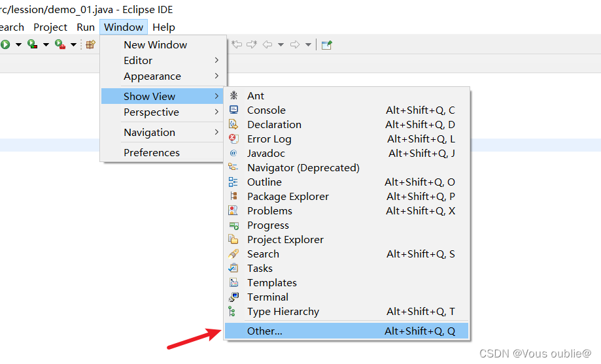Image resolution: width=601 pixels, height=364 pixels.
Task: Show the Javadoc view
Action: coord(347,154)
